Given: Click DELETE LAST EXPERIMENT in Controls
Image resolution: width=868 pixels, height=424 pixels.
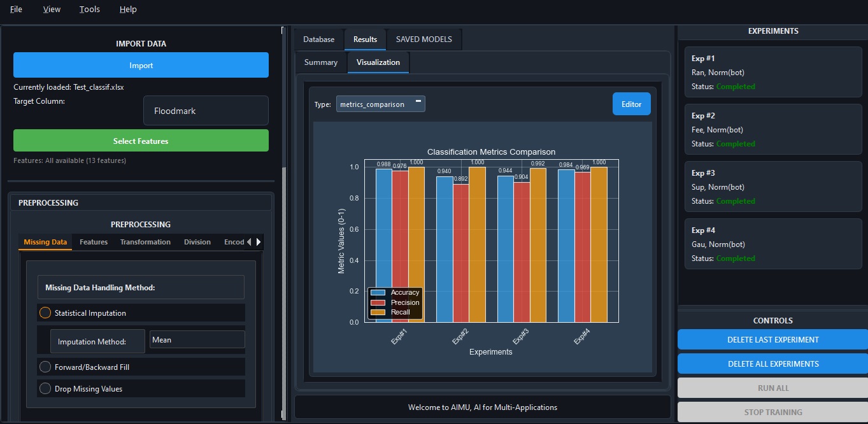Looking at the screenshot, I should [x=772, y=339].
